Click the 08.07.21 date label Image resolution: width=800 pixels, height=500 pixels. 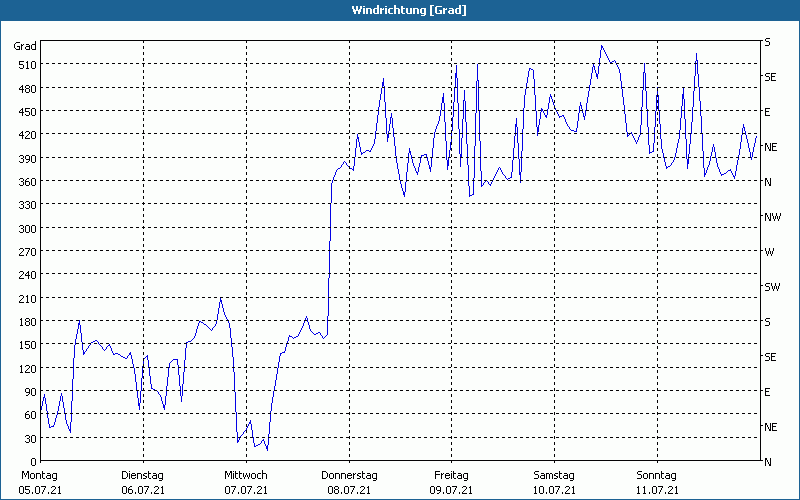(349, 490)
